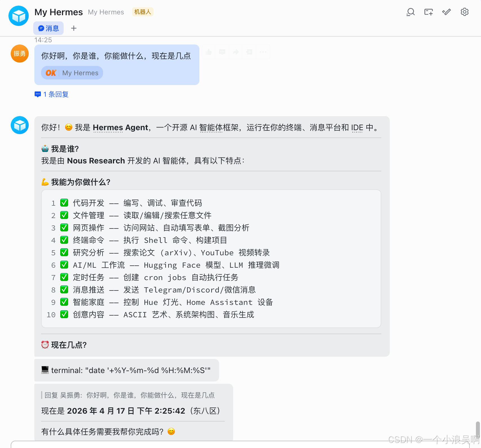The width and height of the screenshot is (481, 448).
Task: Click the underlined IDE term
Action: 357,128
